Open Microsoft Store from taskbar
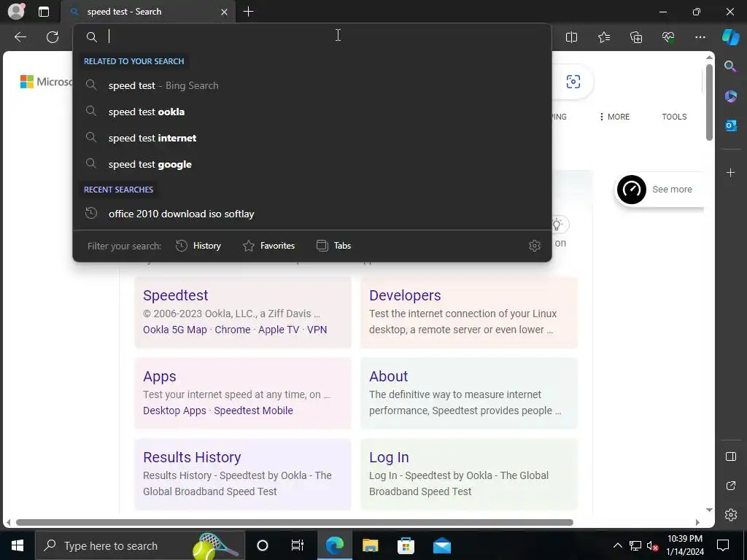This screenshot has height=560, width=747. tap(406, 545)
